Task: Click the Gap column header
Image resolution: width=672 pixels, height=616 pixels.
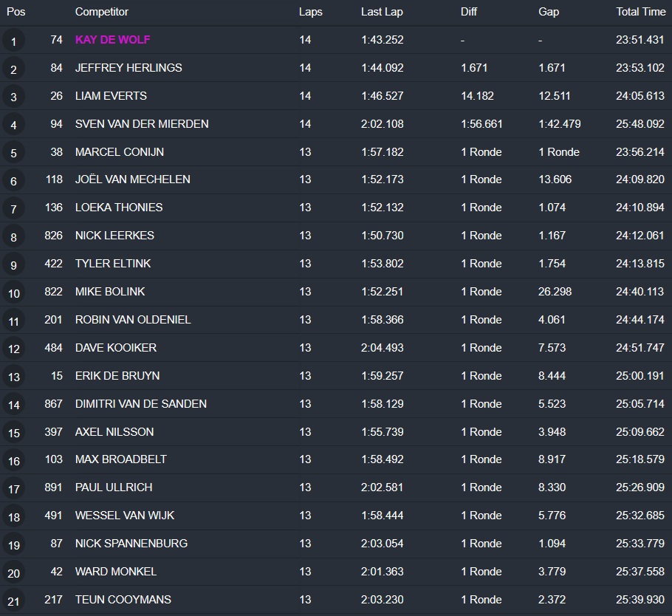Action: point(549,12)
